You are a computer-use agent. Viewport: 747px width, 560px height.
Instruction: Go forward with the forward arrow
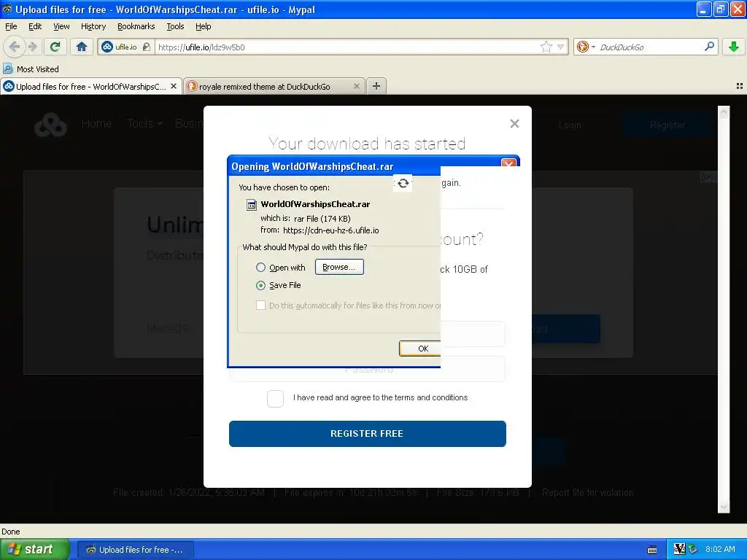click(33, 47)
